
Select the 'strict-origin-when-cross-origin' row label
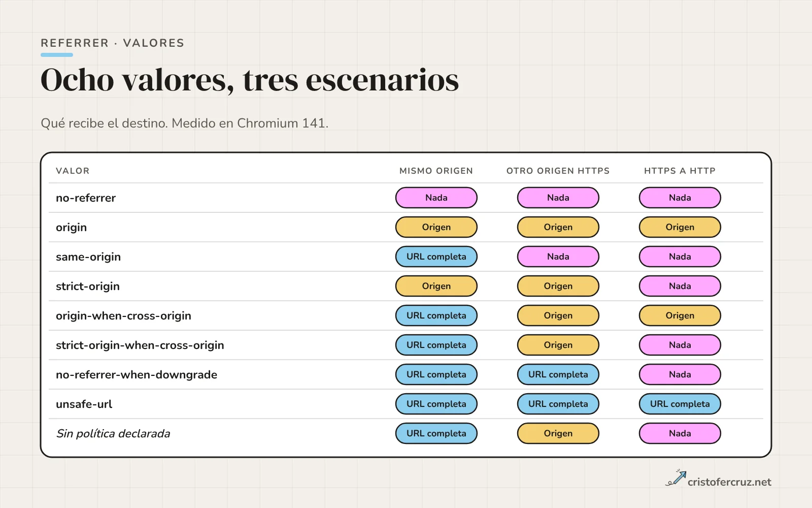click(140, 345)
